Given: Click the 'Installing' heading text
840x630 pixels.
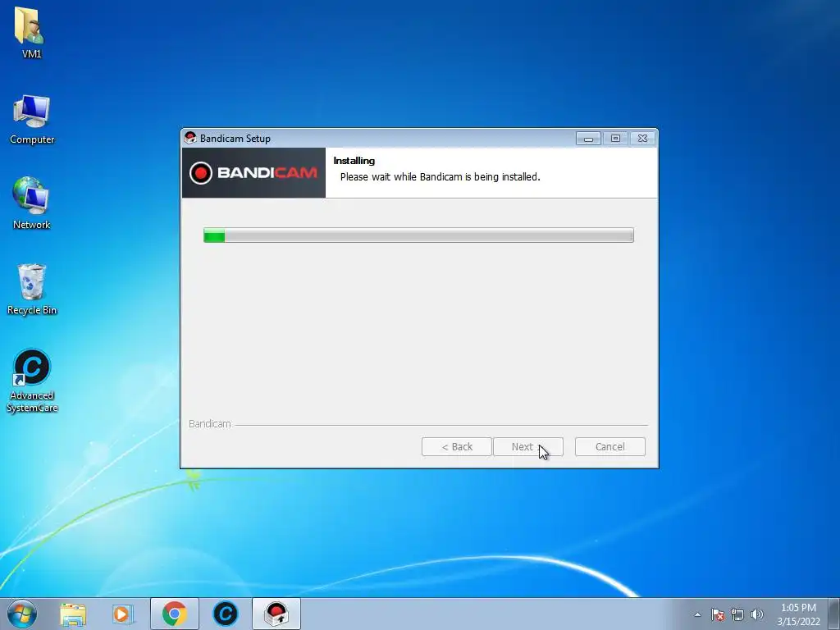Looking at the screenshot, I should coord(354,161).
